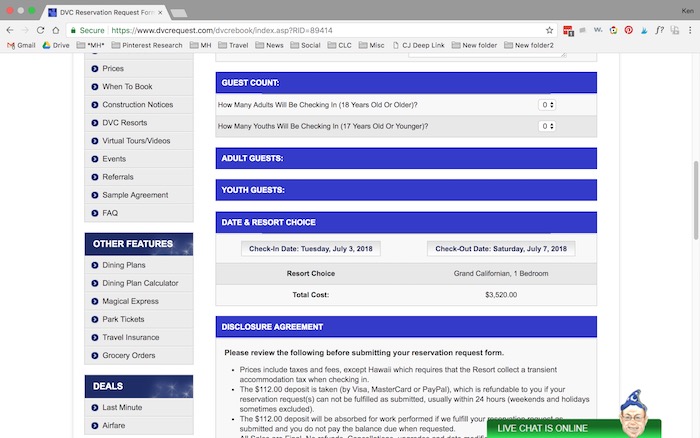Open the New folder2 bookmarks folder

point(529,45)
